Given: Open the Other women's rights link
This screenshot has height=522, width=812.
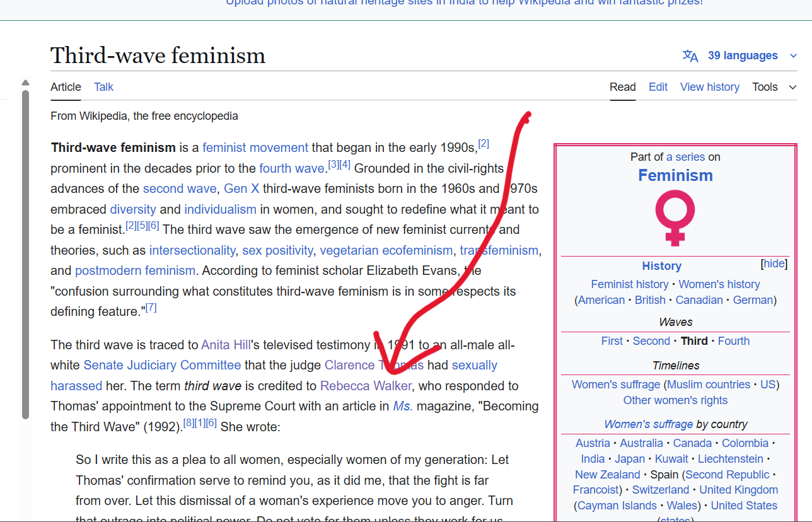Looking at the screenshot, I should (x=675, y=400).
